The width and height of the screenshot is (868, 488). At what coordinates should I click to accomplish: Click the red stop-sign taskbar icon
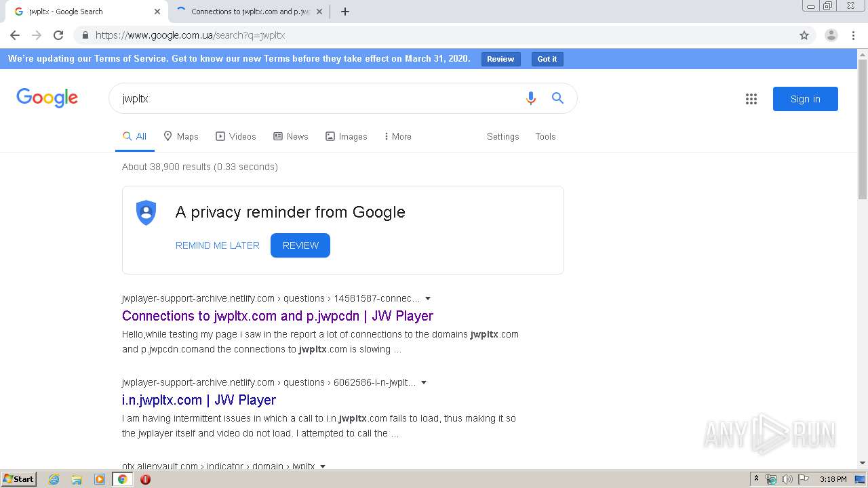pos(145,479)
